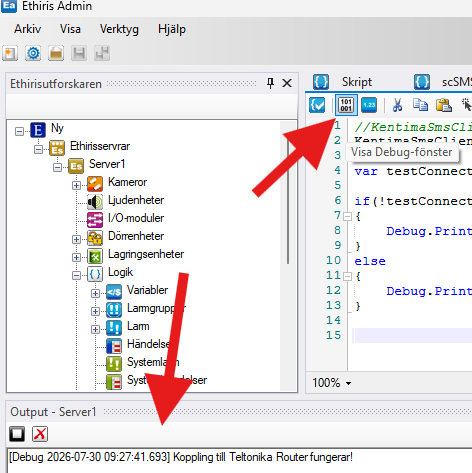Click the 1.23 value toolbar icon
Viewport: 472px width, 473px height.
tap(369, 105)
